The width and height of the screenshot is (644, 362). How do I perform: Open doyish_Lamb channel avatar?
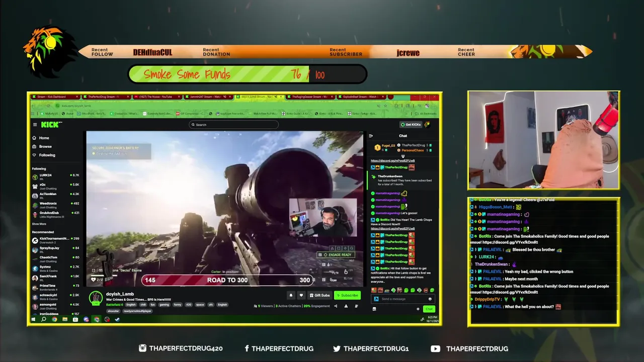coord(96,298)
